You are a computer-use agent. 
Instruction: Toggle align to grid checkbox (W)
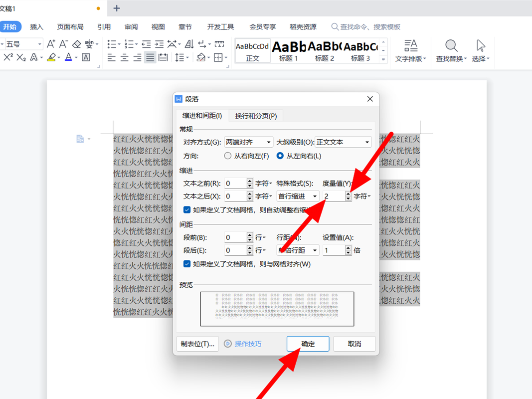pos(186,264)
